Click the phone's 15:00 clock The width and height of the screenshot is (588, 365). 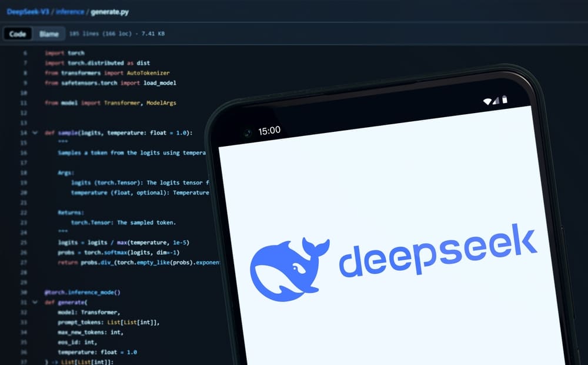(x=269, y=131)
